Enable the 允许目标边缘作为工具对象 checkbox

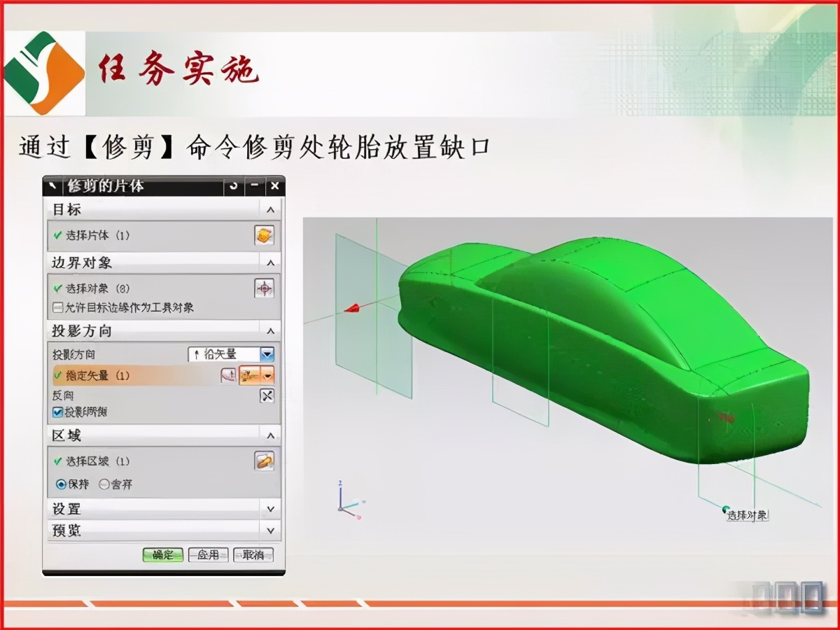pos(57,307)
